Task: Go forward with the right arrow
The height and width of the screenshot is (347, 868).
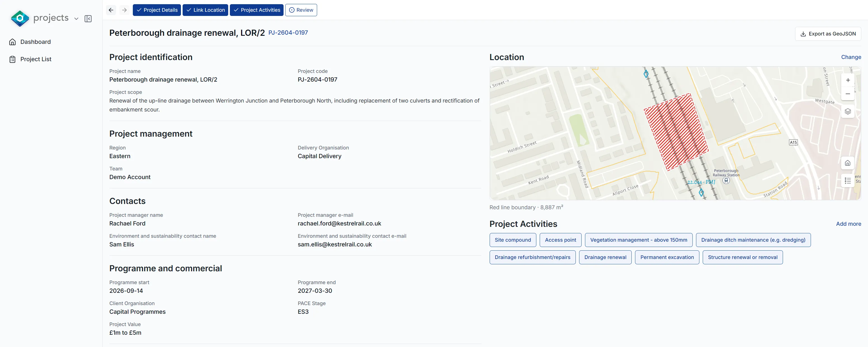Action: coord(124,10)
